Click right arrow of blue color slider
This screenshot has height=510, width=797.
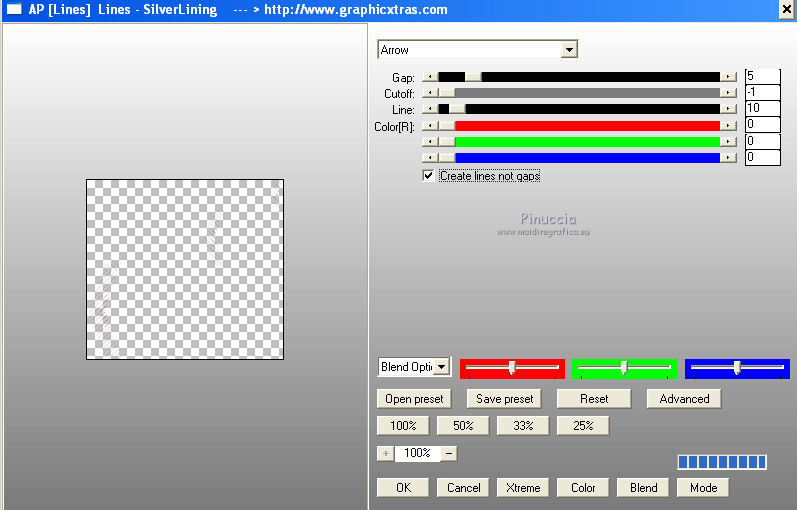[728, 158]
